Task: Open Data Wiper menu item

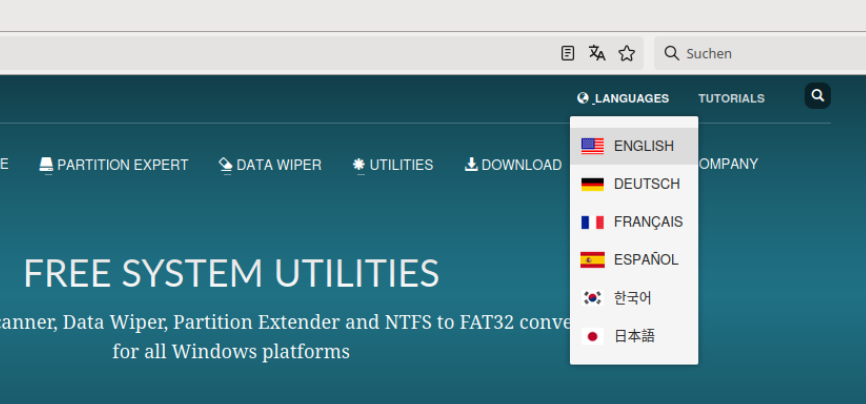Action: 270,165
